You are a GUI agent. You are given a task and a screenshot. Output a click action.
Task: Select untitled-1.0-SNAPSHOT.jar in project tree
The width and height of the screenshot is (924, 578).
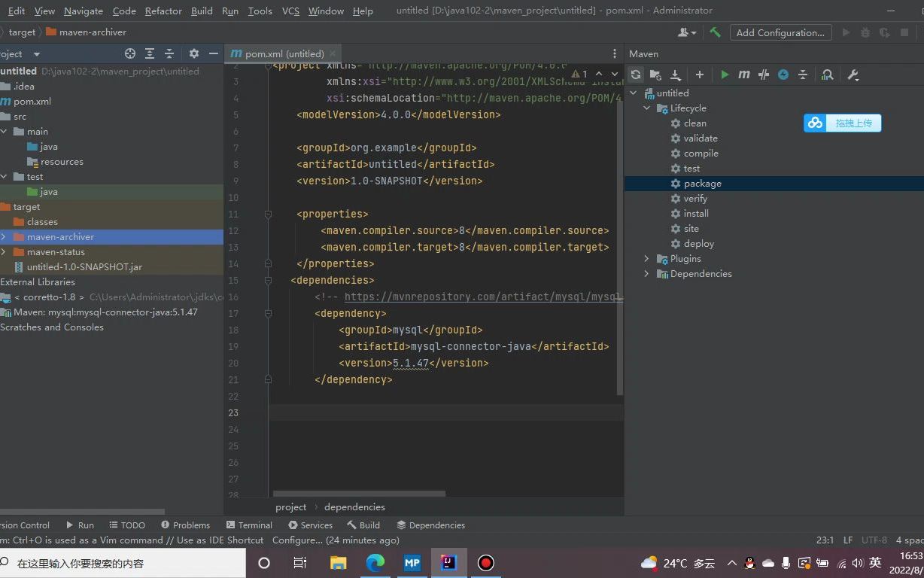(x=84, y=266)
